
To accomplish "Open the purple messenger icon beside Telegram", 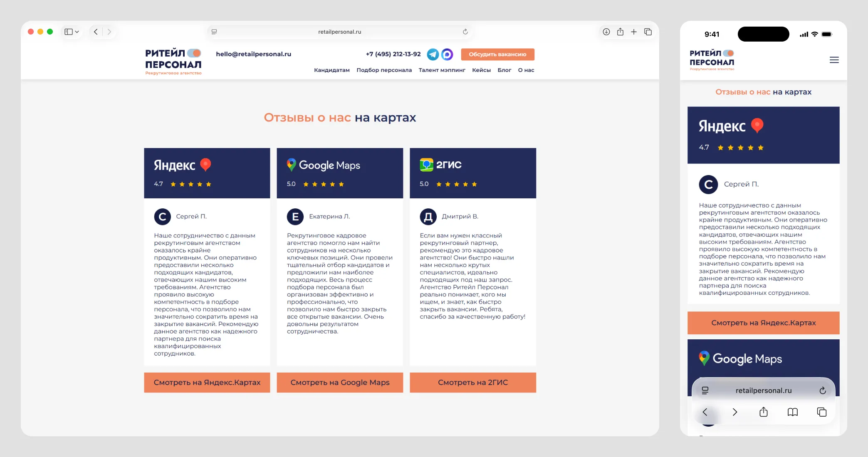I will click(x=447, y=54).
